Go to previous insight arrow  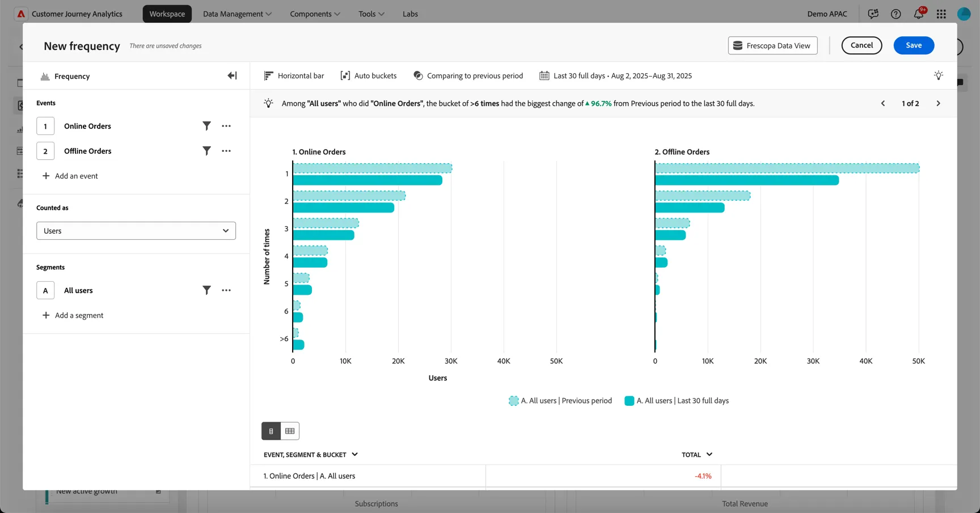pos(883,103)
